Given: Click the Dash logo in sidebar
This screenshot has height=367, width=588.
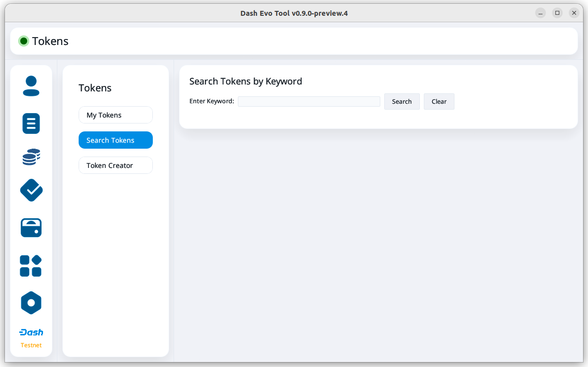Looking at the screenshot, I should 31,332.
